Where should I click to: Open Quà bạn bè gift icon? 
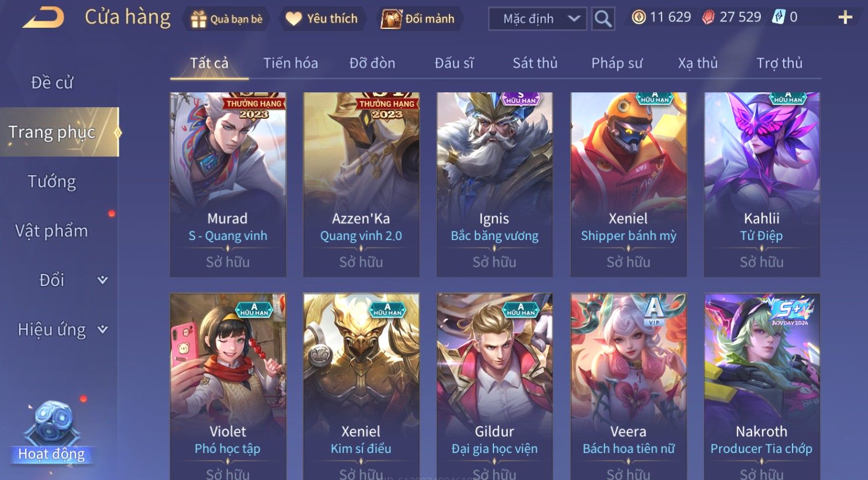(x=198, y=19)
